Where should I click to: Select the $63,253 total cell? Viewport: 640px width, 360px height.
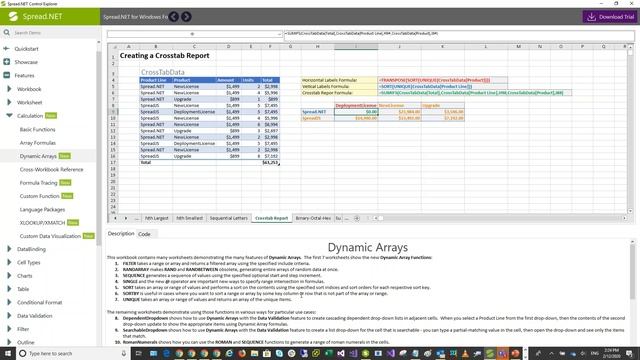270,162
